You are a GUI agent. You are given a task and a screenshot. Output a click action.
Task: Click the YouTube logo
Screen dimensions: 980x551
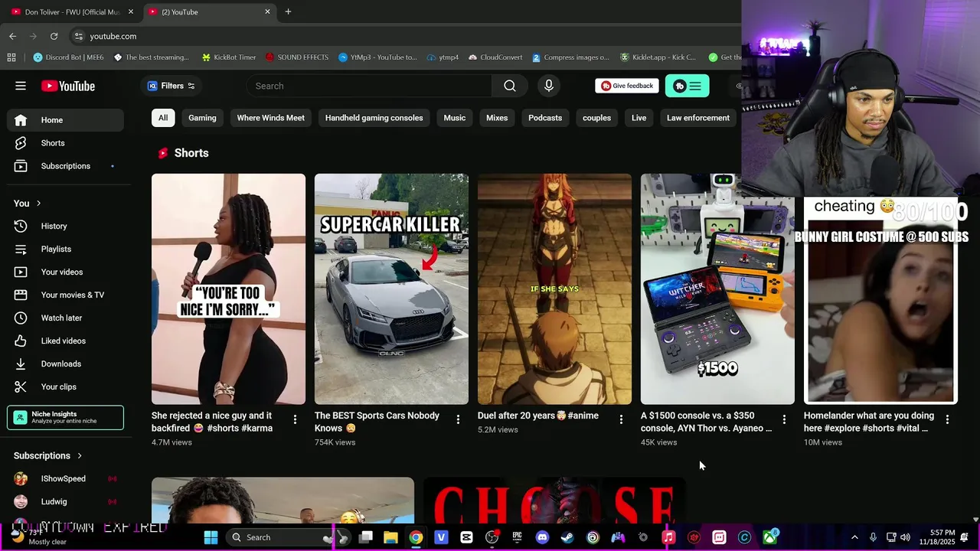(68, 86)
